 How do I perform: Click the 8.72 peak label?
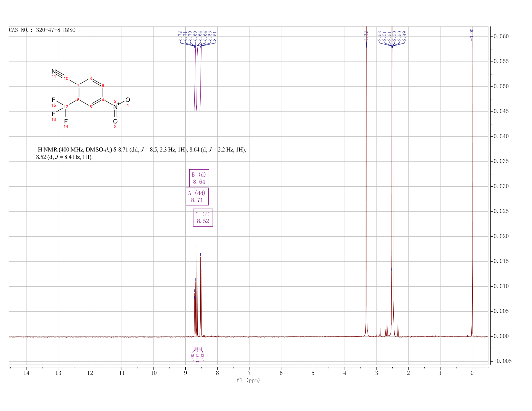(x=180, y=36)
